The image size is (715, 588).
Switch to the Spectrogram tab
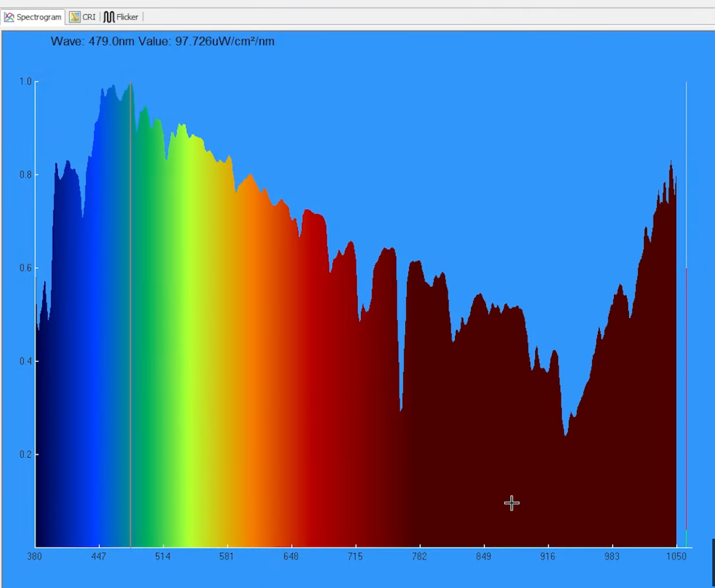(33, 17)
